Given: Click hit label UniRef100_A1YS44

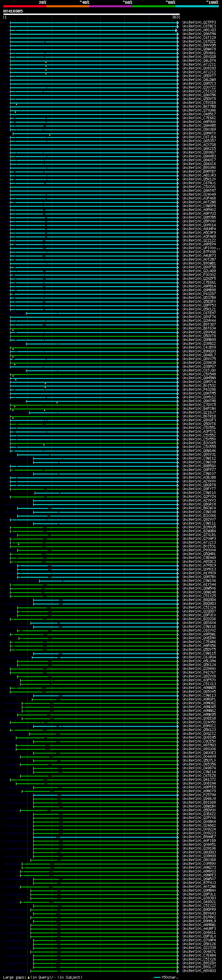Looking at the screenshot, I should pyautogui.click(x=199, y=584).
